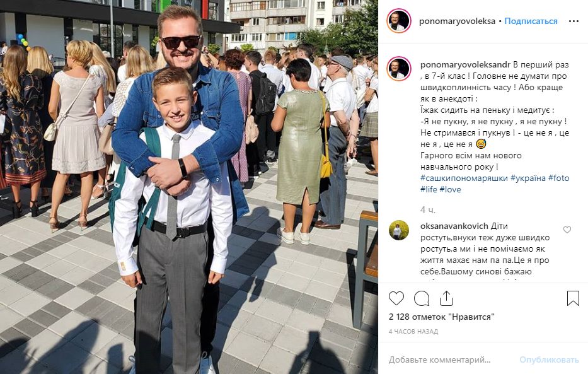588x374 pixels.
Task: Share the post via the share icon
Action: [x=446, y=298]
